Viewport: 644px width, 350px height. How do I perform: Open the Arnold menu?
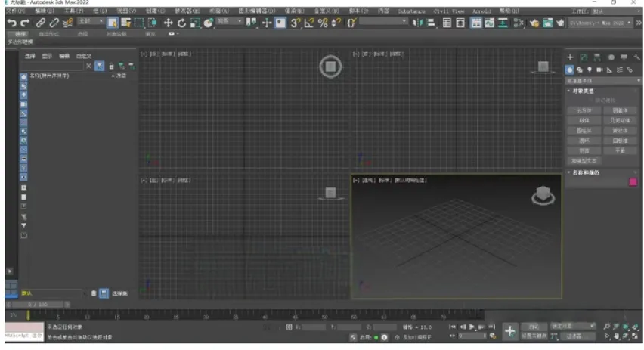pos(481,11)
